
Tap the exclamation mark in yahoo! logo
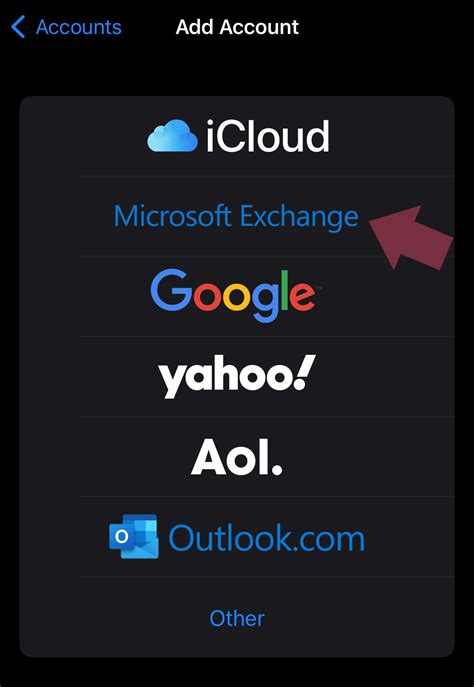point(305,373)
